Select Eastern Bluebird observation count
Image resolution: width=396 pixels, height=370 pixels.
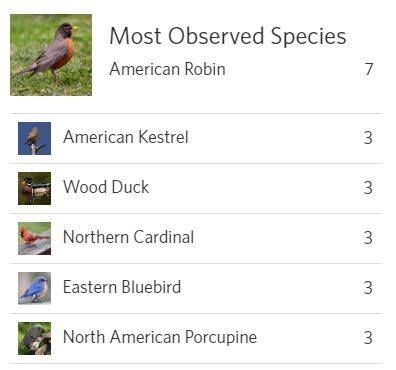pos(368,288)
